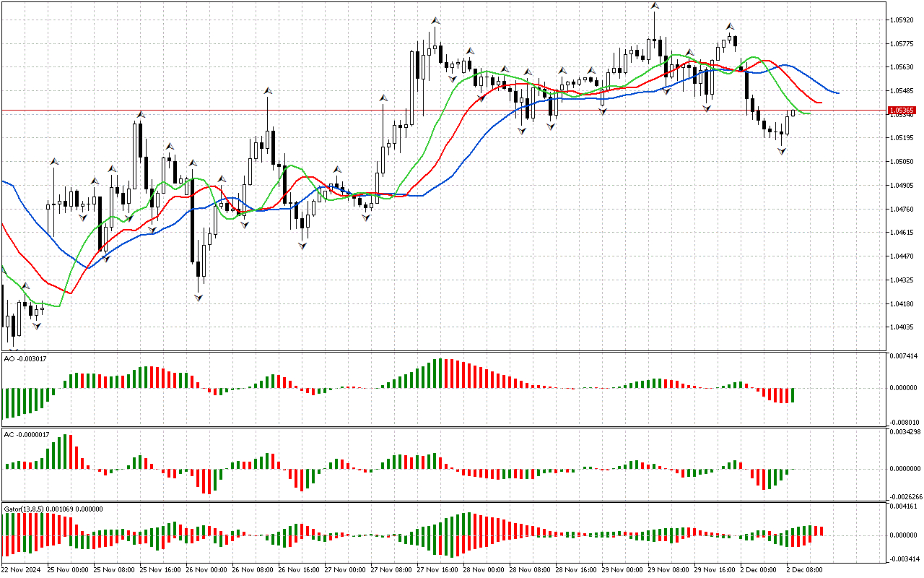Click the AO -0.003017 indicator label
The width and height of the screenshot is (924, 578).
coord(25,358)
